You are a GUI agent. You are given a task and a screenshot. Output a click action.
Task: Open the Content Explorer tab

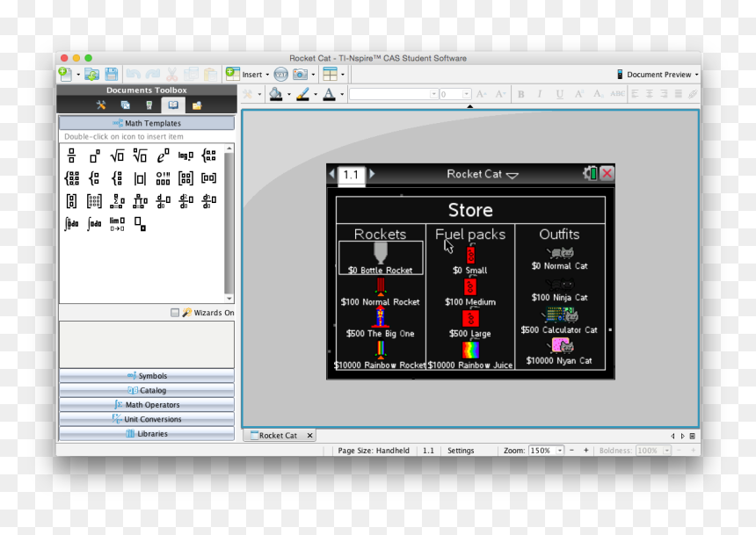click(x=197, y=105)
